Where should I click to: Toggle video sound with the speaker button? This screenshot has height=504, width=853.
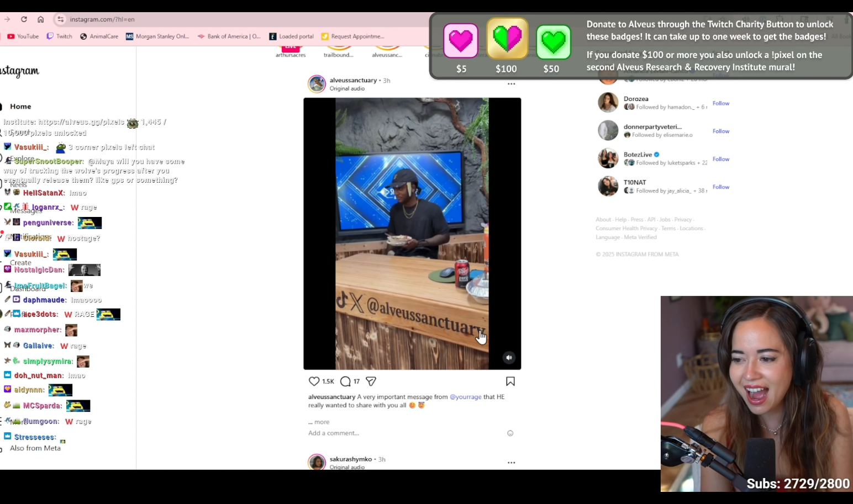click(x=509, y=358)
